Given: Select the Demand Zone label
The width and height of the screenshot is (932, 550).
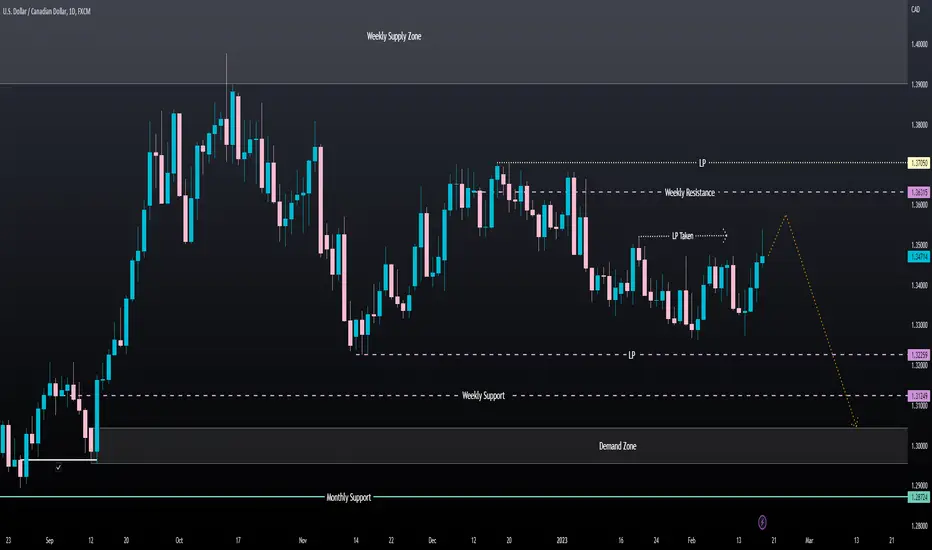Looking at the screenshot, I should [618, 446].
